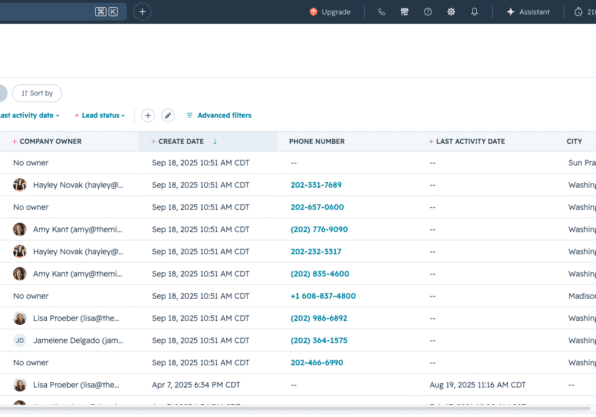Click the search keyboard shortcut badge

[x=106, y=12]
